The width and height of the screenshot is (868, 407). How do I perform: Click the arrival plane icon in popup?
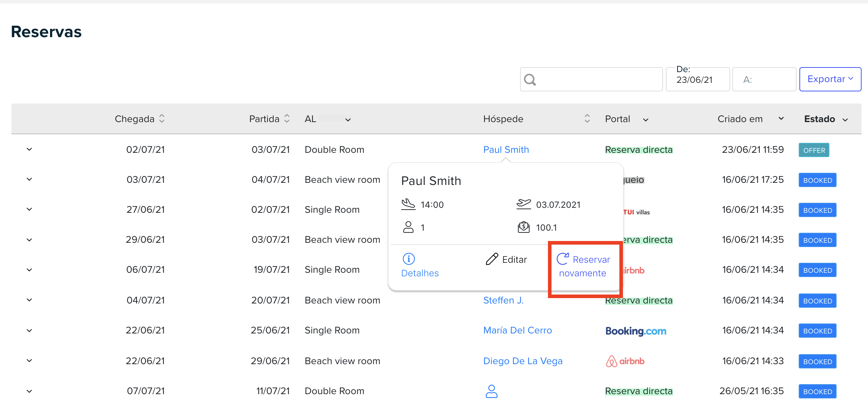pos(408,204)
